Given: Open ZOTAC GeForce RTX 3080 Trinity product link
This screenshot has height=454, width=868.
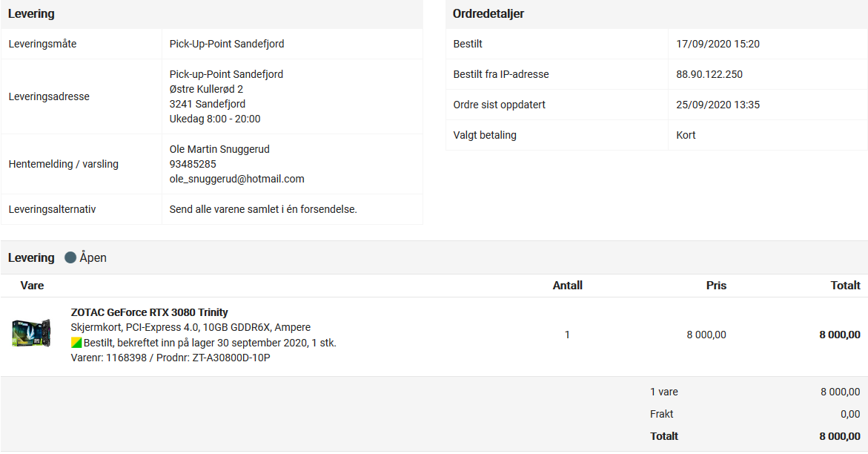Looking at the screenshot, I should 150,312.
